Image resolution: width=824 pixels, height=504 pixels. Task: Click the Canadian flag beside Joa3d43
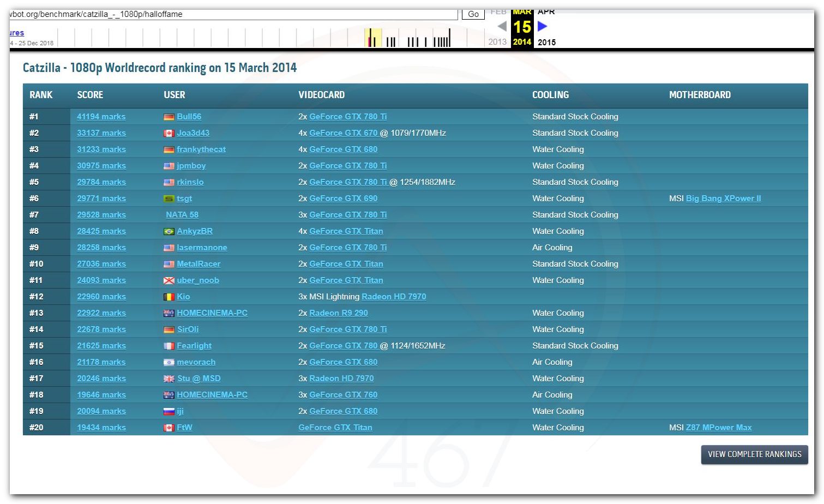coord(169,133)
